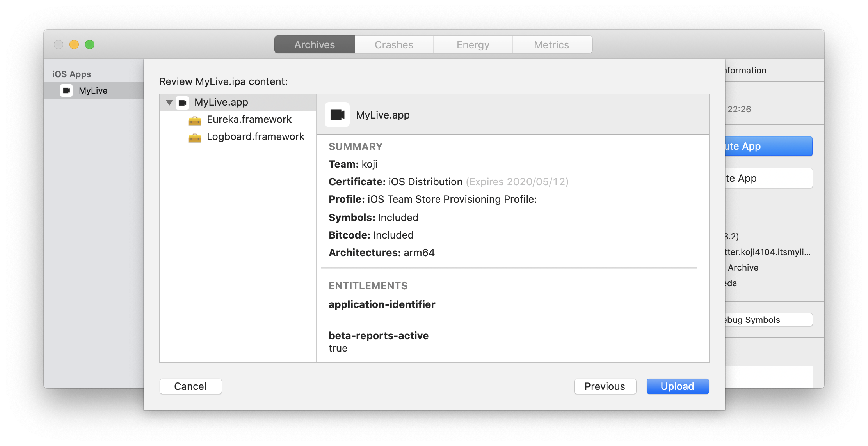Click the Logboard.framework toolbox icon
868x446 pixels.
coord(195,137)
